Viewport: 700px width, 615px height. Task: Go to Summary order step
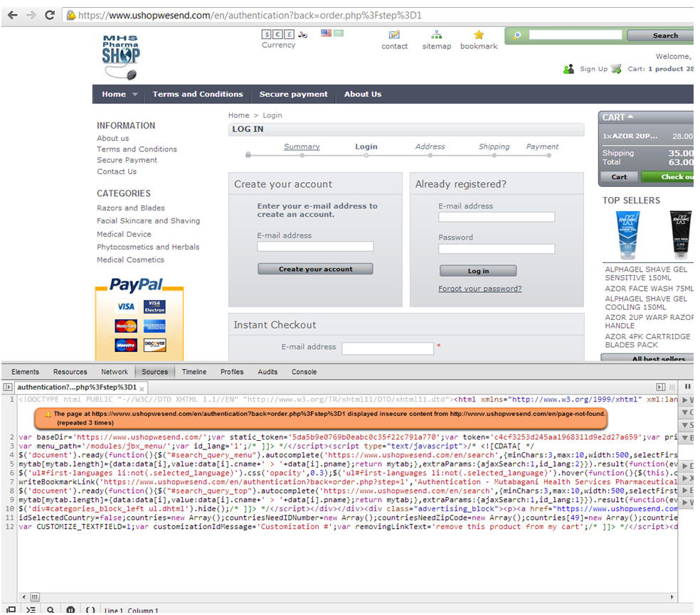pyautogui.click(x=302, y=147)
